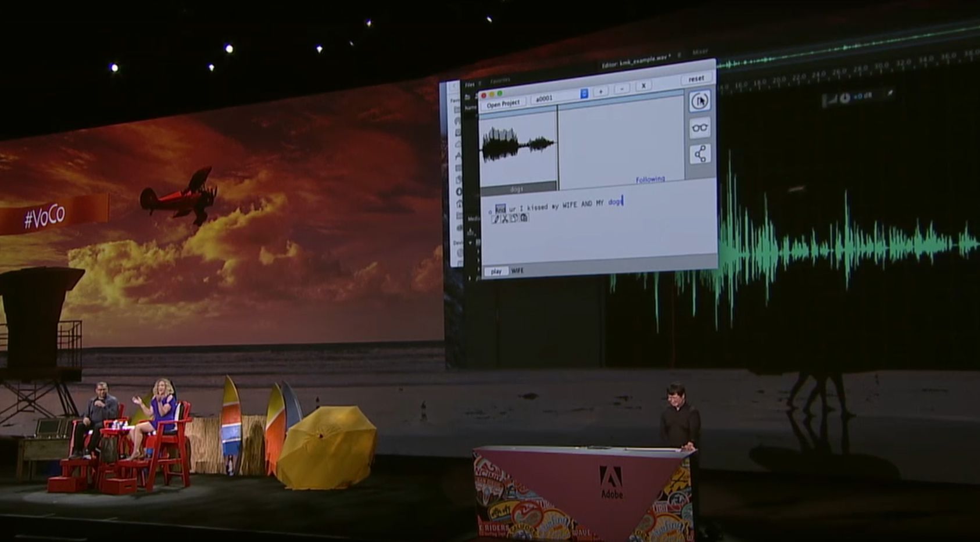
Task: Switch to the Mixer tab
Action: click(700, 52)
